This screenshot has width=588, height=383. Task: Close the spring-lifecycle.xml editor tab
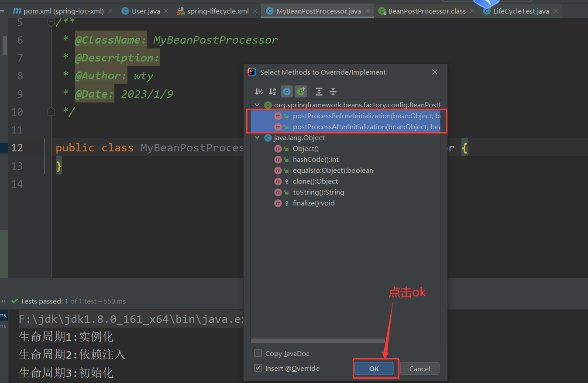click(255, 11)
